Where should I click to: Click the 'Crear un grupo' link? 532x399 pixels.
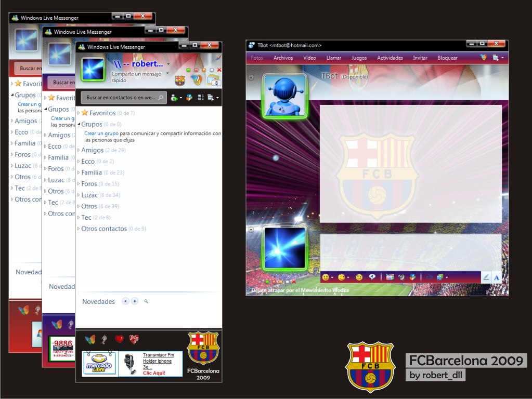coord(101,133)
